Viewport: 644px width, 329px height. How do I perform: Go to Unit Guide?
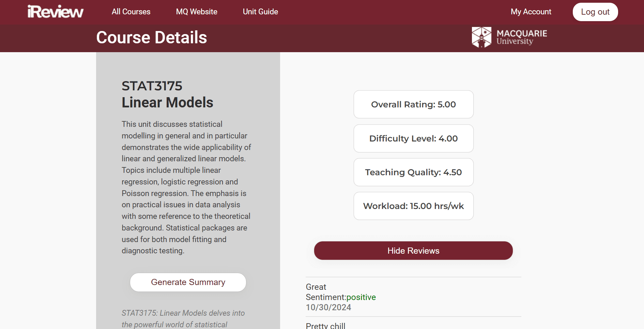tap(260, 12)
